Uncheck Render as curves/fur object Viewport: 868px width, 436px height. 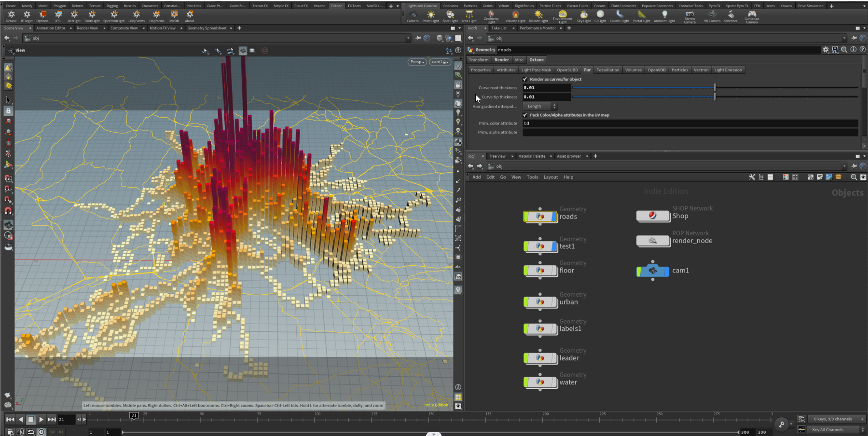525,79
